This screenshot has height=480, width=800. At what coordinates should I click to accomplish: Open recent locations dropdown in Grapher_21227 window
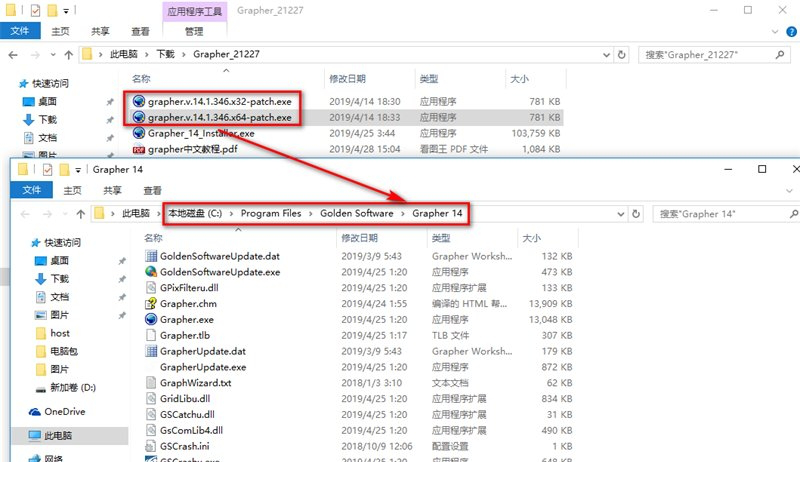coord(53,55)
